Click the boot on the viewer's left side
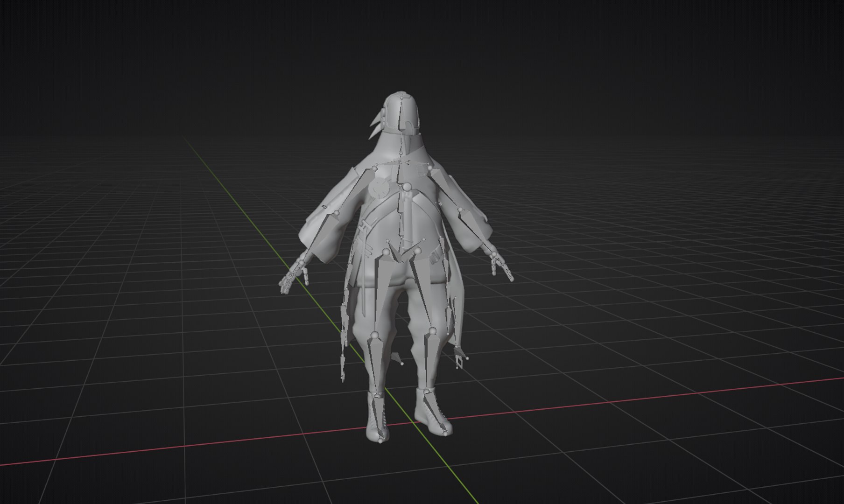This screenshot has height=504, width=844. [x=377, y=417]
